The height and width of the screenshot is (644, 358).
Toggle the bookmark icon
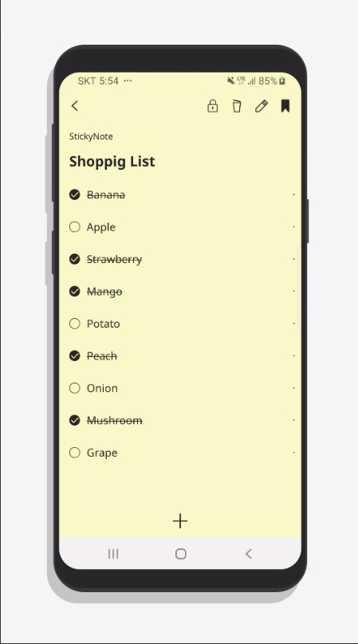pyautogui.click(x=285, y=106)
